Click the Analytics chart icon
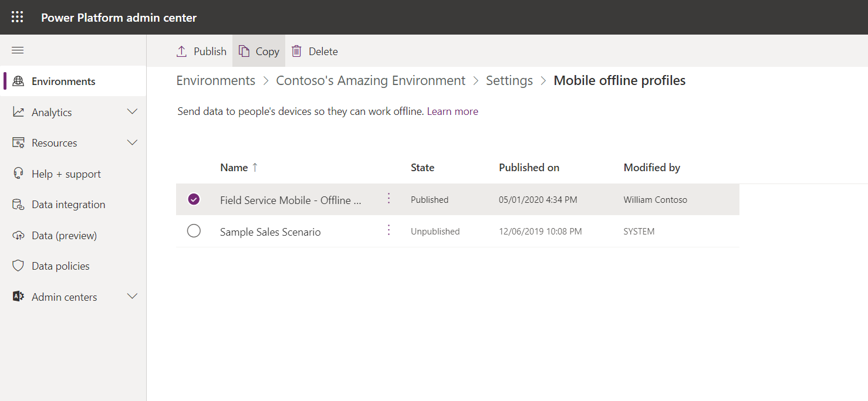This screenshot has height=401, width=868. point(19,112)
